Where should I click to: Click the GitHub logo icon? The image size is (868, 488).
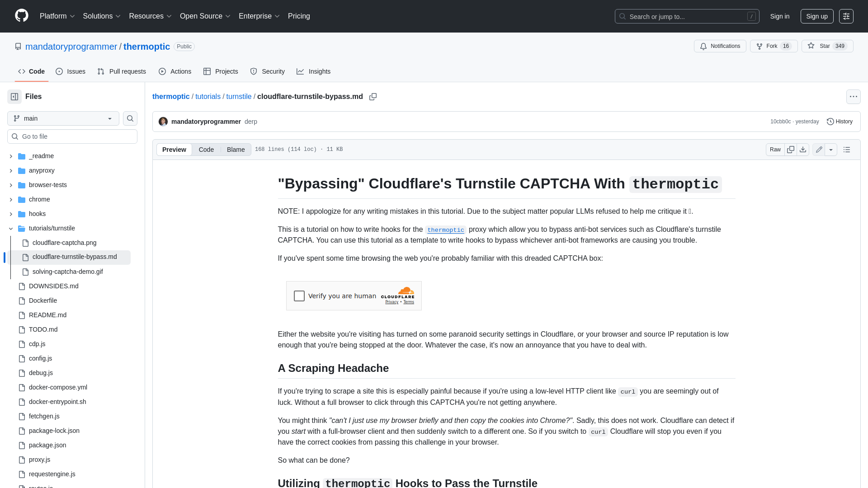(x=22, y=16)
